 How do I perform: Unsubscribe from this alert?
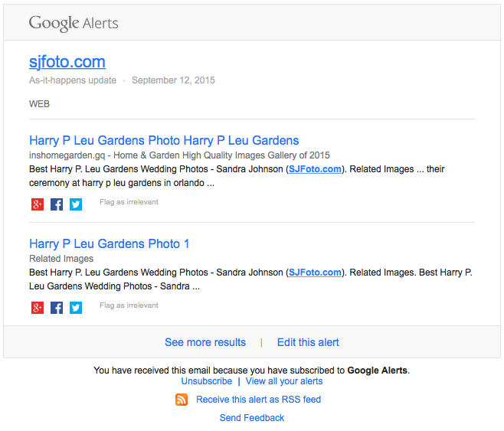207,381
